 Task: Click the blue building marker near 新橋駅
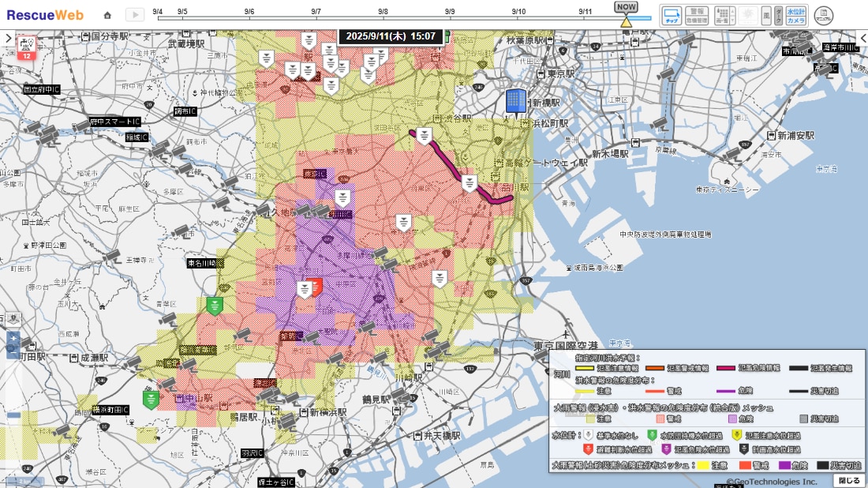(x=516, y=103)
